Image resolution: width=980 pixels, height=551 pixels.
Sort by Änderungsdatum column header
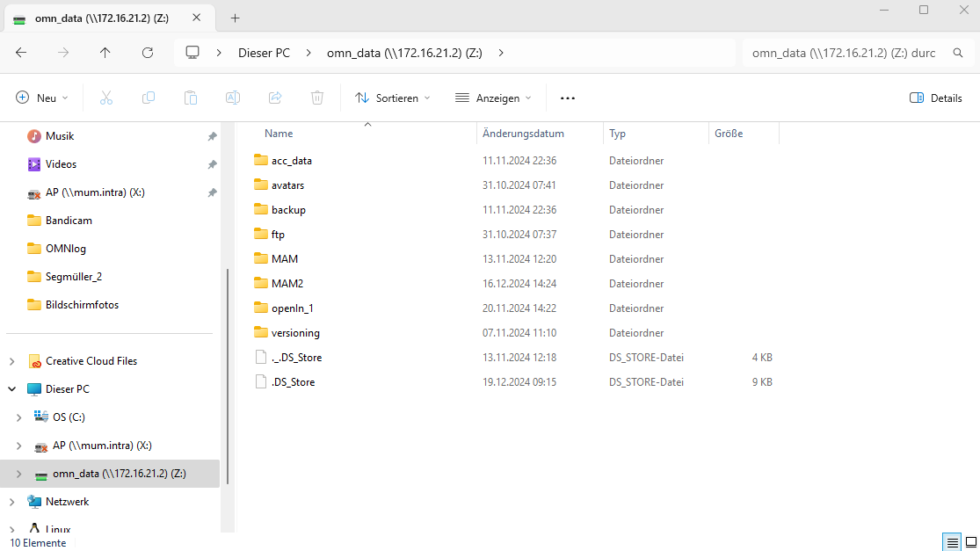523,134
